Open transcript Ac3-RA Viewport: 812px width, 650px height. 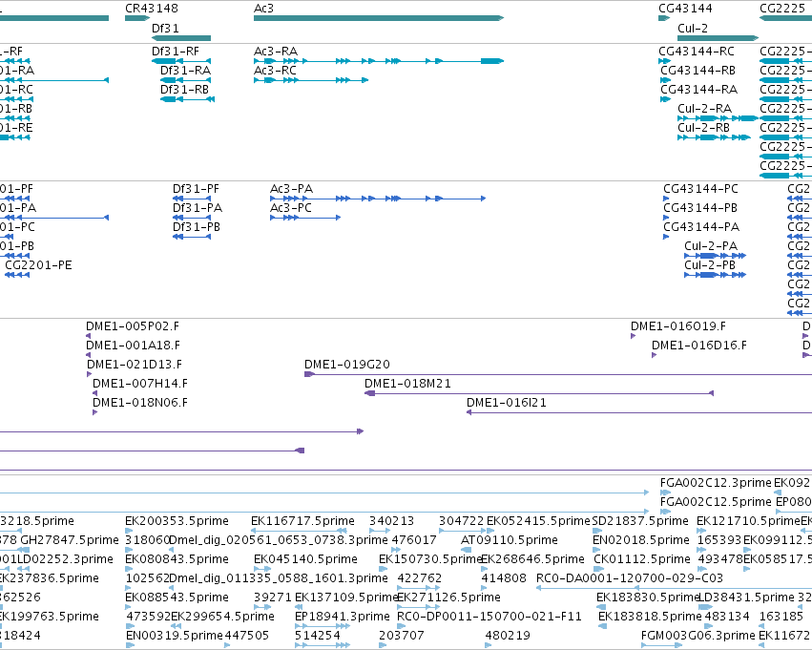[276, 52]
